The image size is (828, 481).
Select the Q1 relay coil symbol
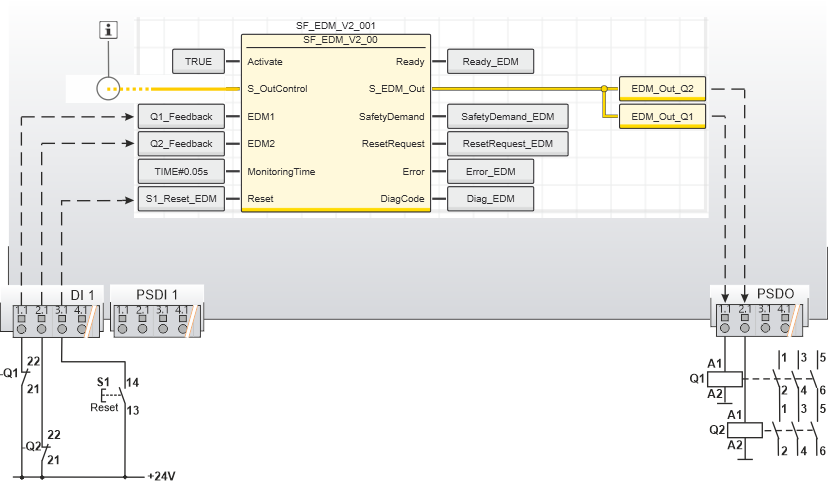722,380
